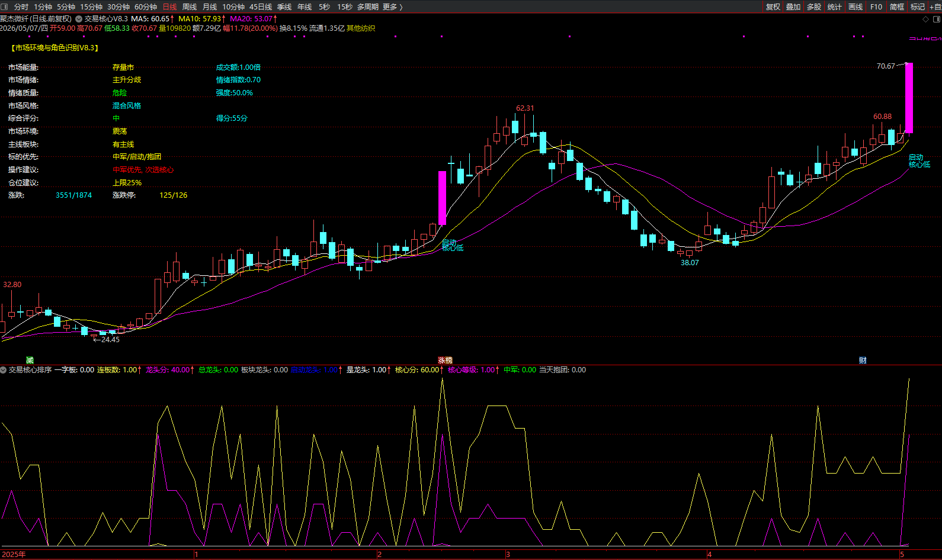Select the 日线 daily period tab
The width and height of the screenshot is (942, 560).
click(169, 7)
